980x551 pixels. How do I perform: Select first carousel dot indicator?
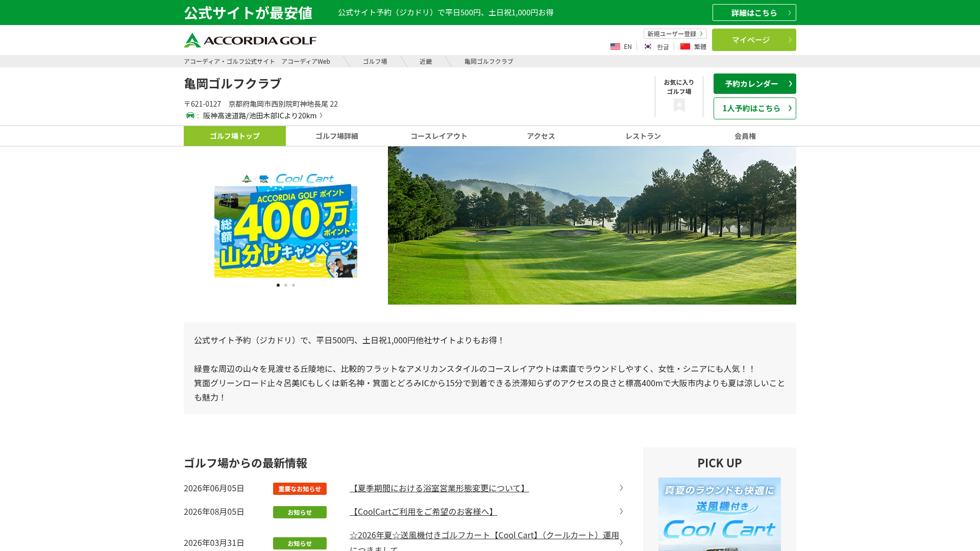pos(278,285)
